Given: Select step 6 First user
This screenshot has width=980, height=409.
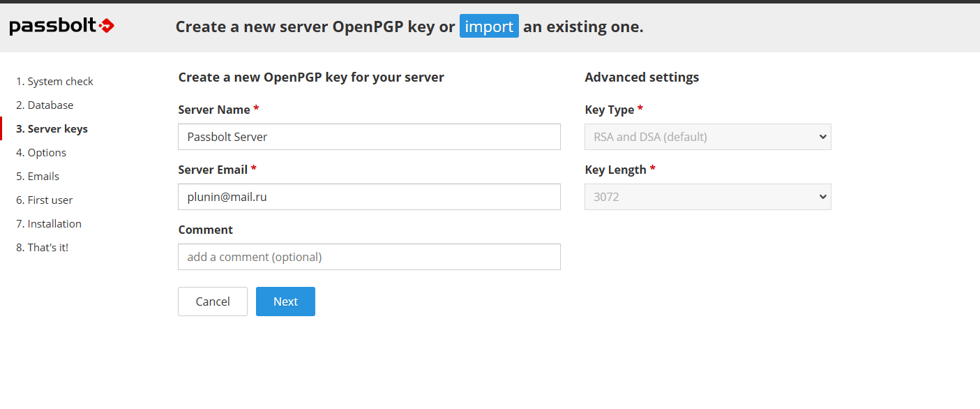Looking at the screenshot, I should tap(45, 200).
